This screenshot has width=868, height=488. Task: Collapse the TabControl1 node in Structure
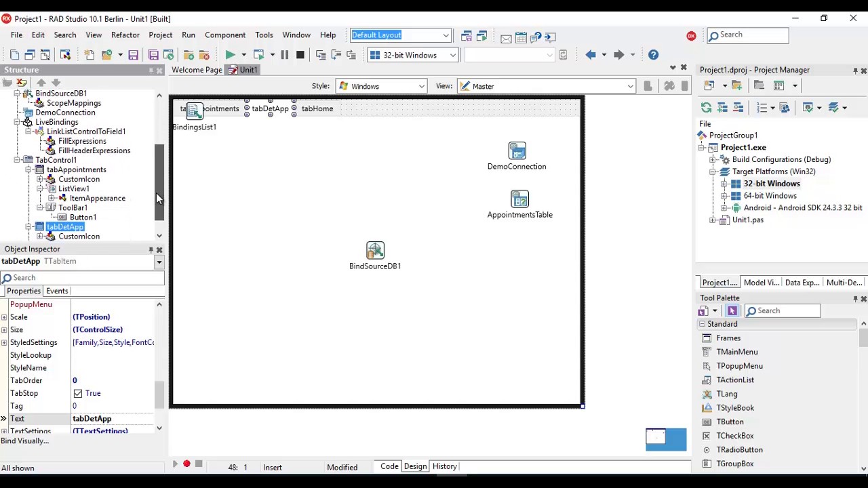point(17,160)
